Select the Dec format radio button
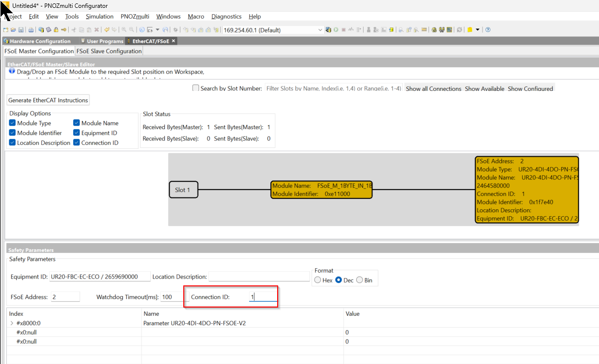The image size is (599, 364). (339, 280)
